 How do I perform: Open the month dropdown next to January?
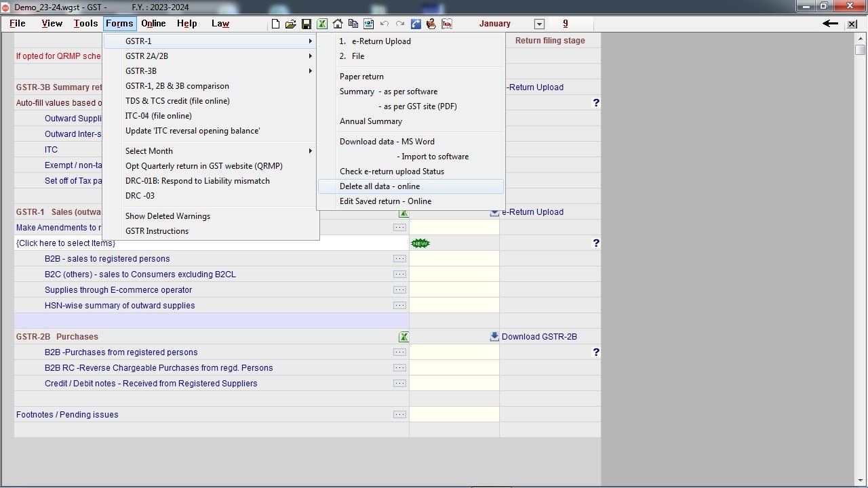(539, 24)
